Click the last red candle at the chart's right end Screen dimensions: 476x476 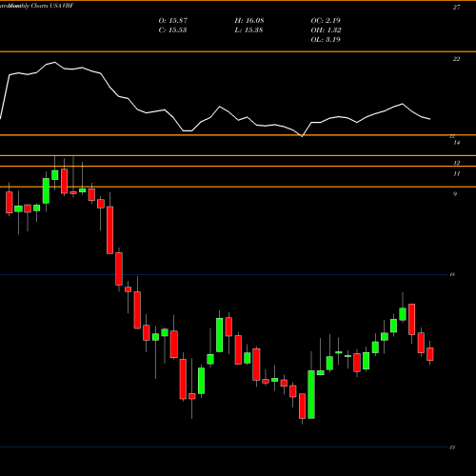pyautogui.click(x=430, y=354)
